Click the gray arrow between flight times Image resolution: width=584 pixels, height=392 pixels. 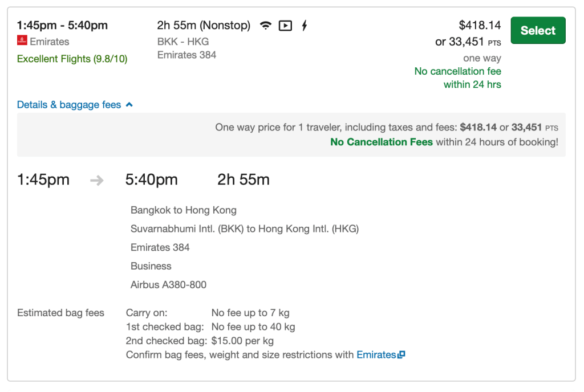97,181
